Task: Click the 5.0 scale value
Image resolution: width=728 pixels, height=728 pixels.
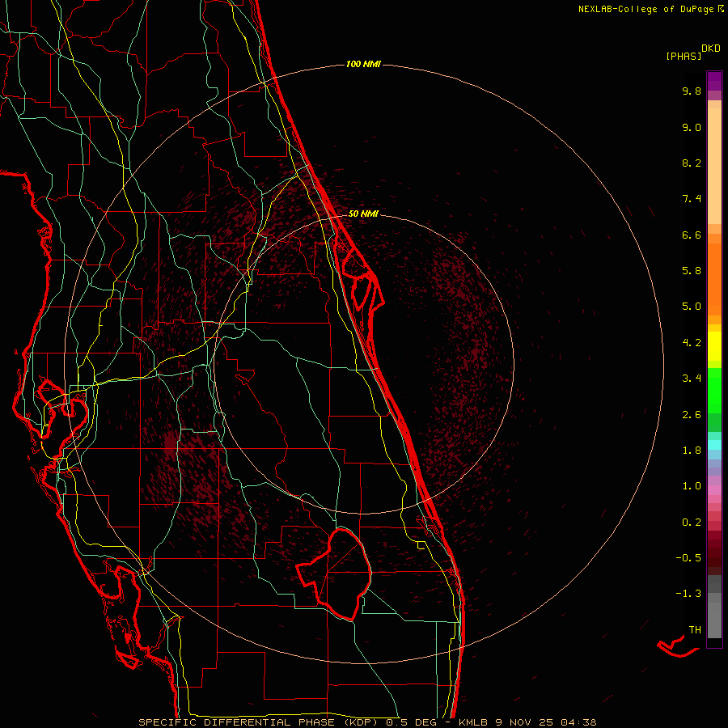Action: pyautogui.click(x=692, y=307)
